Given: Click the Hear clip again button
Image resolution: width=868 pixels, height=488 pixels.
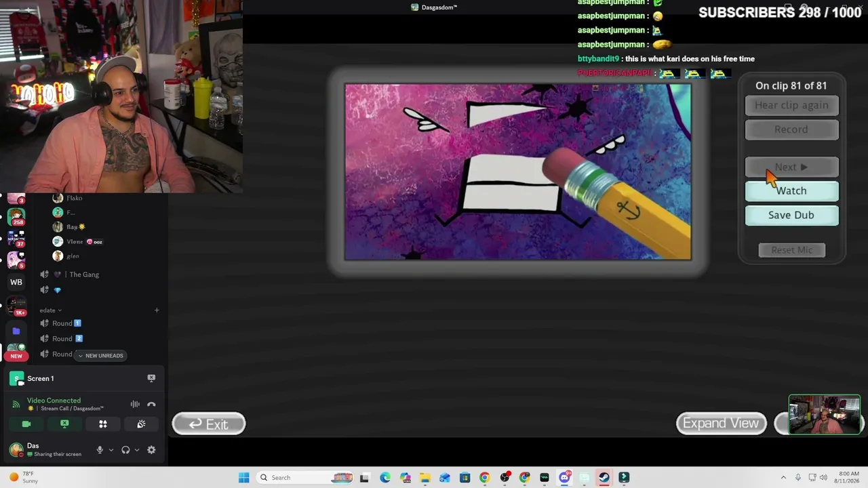Looking at the screenshot, I should point(791,105).
